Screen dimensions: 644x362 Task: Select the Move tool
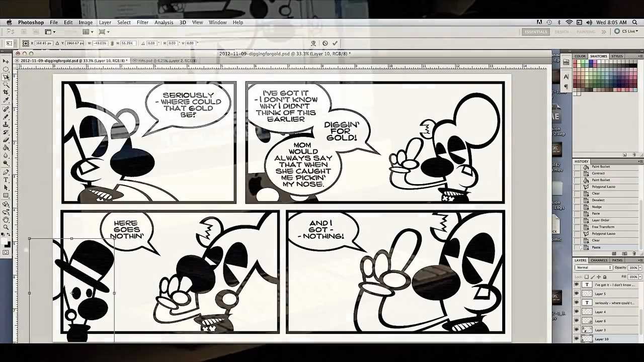click(6, 60)
